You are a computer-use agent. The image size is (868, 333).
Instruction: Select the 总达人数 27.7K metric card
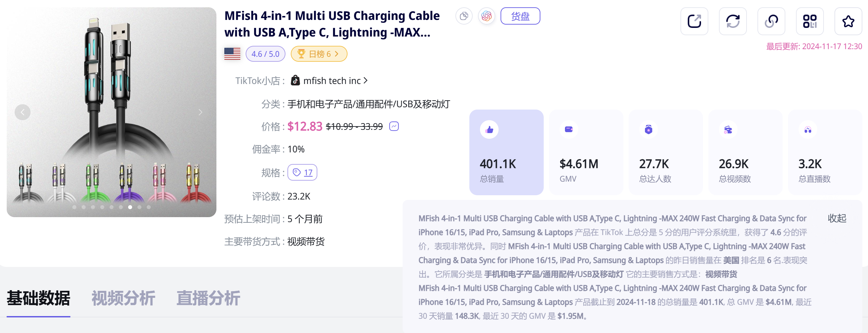[x=666, y=152]
